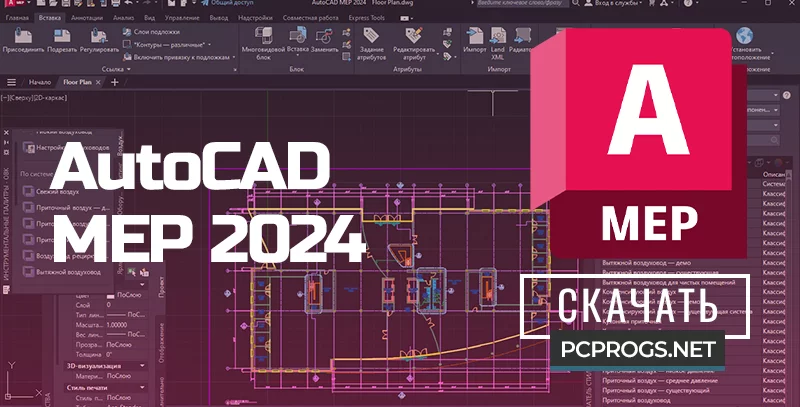Click the tool palette properties icon at bottom
This screenshot has height=407, width=800.
click(6, 290)
